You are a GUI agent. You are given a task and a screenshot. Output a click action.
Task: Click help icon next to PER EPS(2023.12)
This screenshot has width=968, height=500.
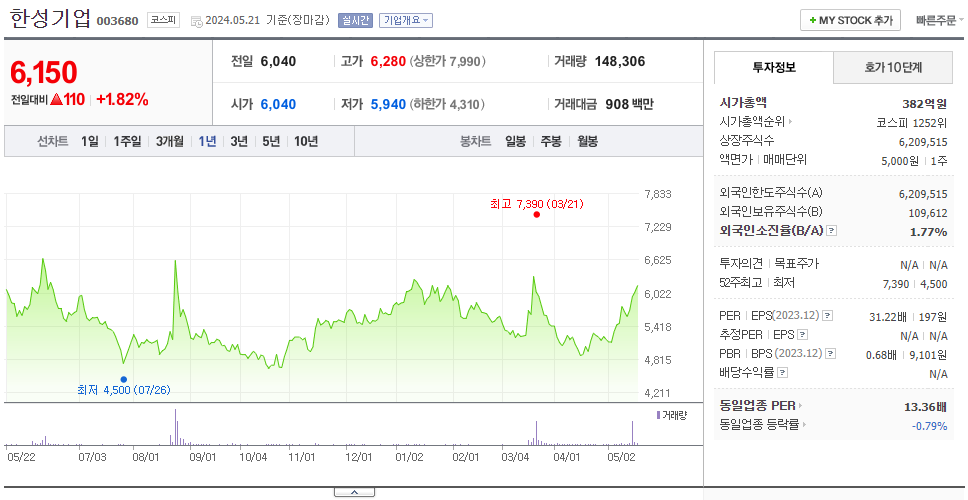point(828,316)
